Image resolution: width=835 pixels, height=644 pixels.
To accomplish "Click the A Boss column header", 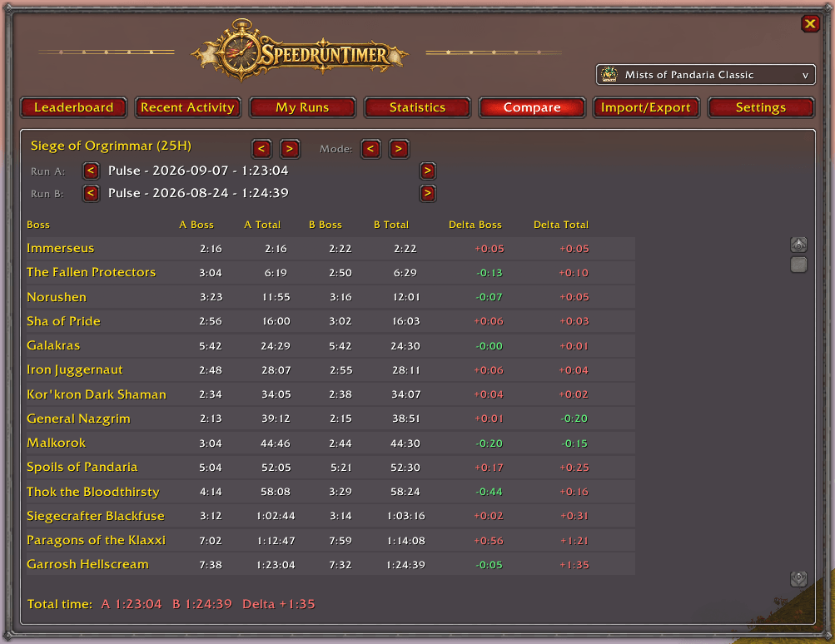I will pos(196,225).
